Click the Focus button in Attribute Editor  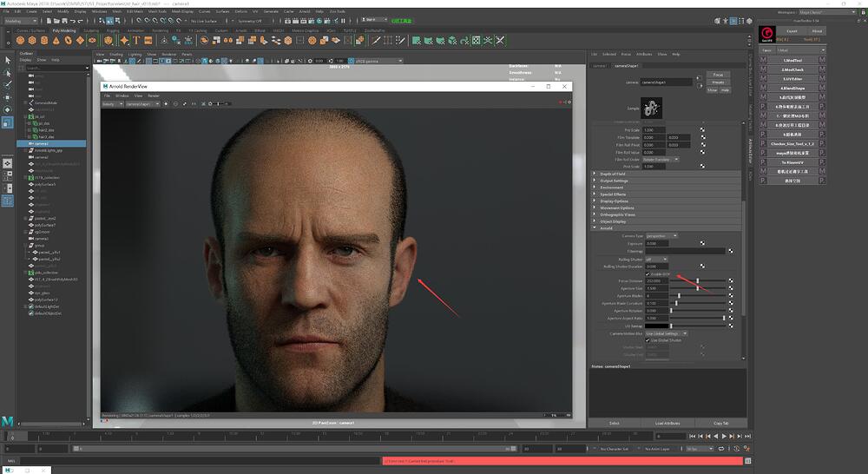(718, 75)
